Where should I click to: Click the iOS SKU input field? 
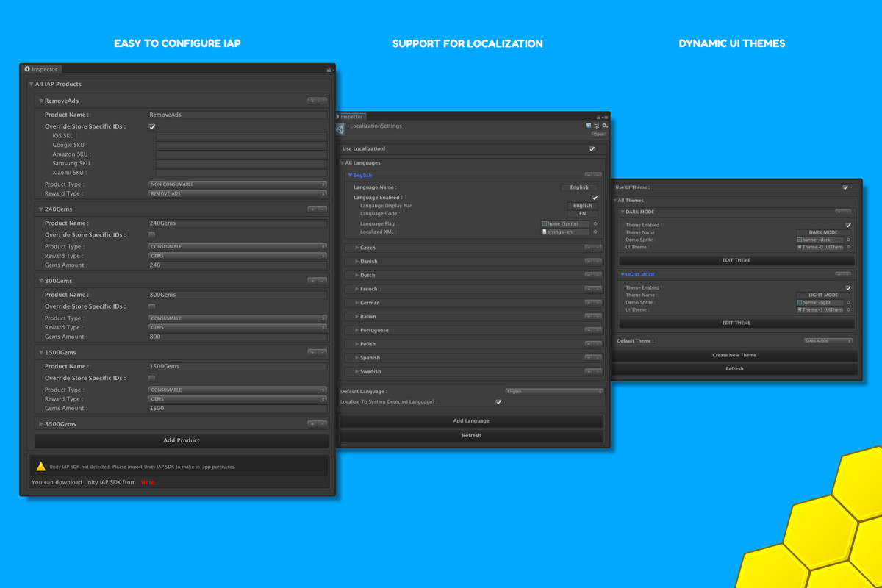click(242, 136)
